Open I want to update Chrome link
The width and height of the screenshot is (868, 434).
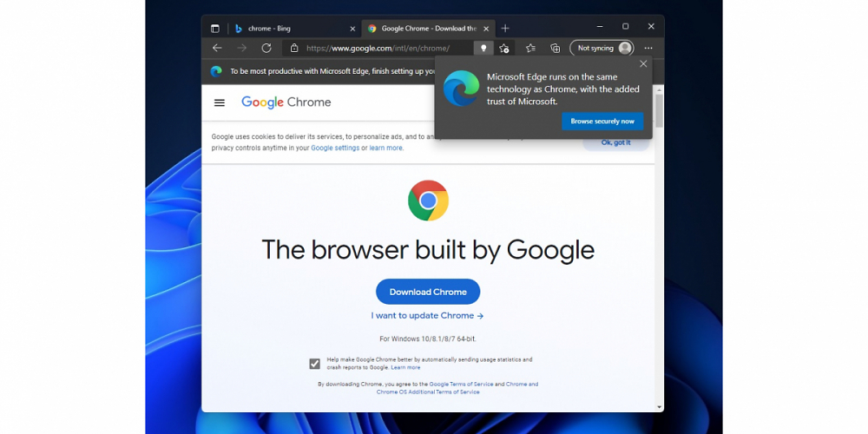(x=427, y=316)
